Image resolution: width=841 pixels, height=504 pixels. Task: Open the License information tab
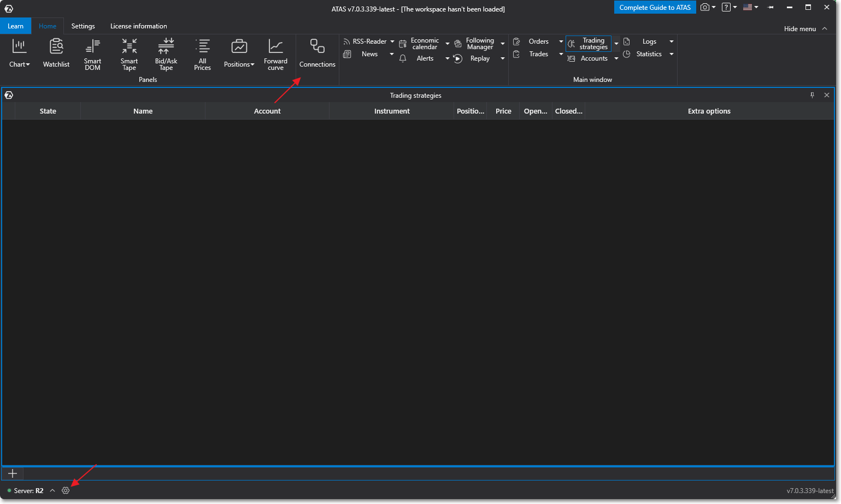click(x=138, y=26)
